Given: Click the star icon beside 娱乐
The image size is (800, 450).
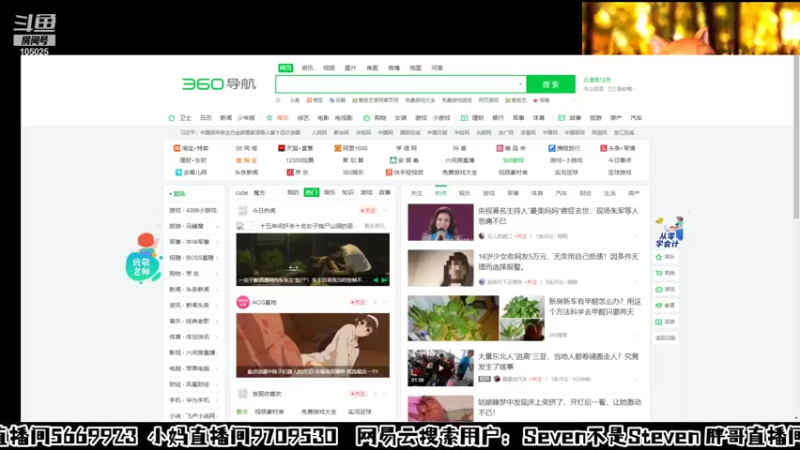Looking at the screenshot, I should [x=269, y=118].
